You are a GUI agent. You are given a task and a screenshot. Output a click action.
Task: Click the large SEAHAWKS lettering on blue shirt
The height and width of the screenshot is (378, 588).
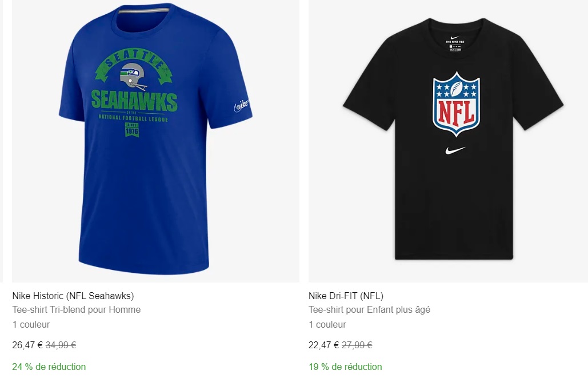134,101
